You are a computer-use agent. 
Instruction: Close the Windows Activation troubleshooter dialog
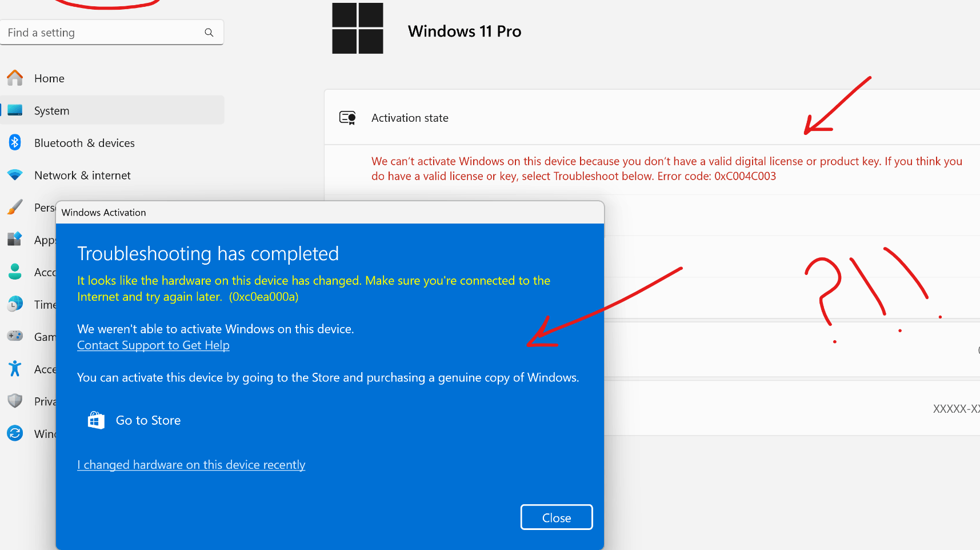[x=557, y=517]
